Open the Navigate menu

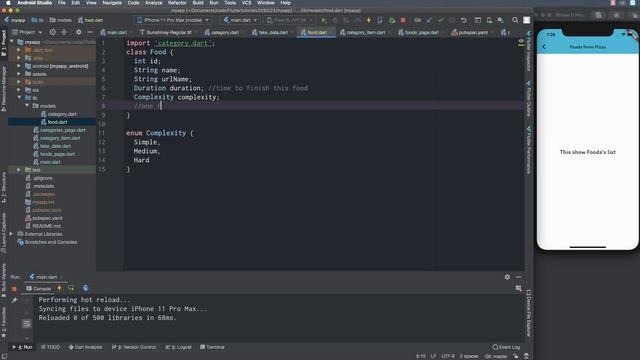pyautogui.click(x=112, y=3)
